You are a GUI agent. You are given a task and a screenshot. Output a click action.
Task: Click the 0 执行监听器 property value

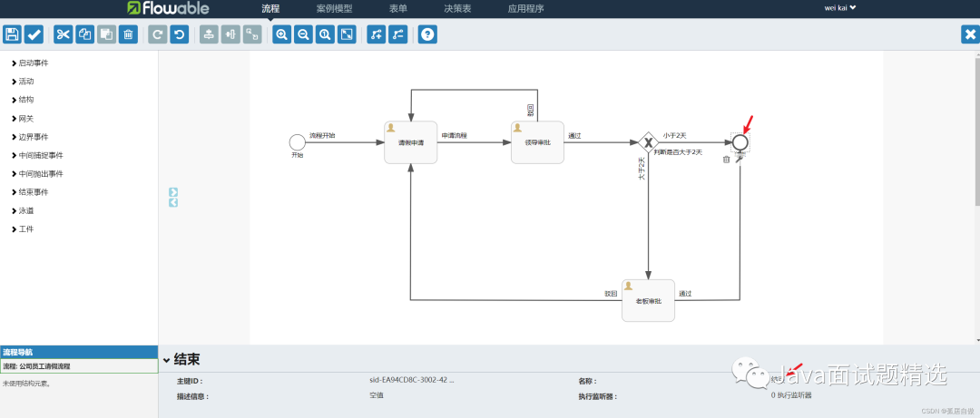(x=791, y=395)
